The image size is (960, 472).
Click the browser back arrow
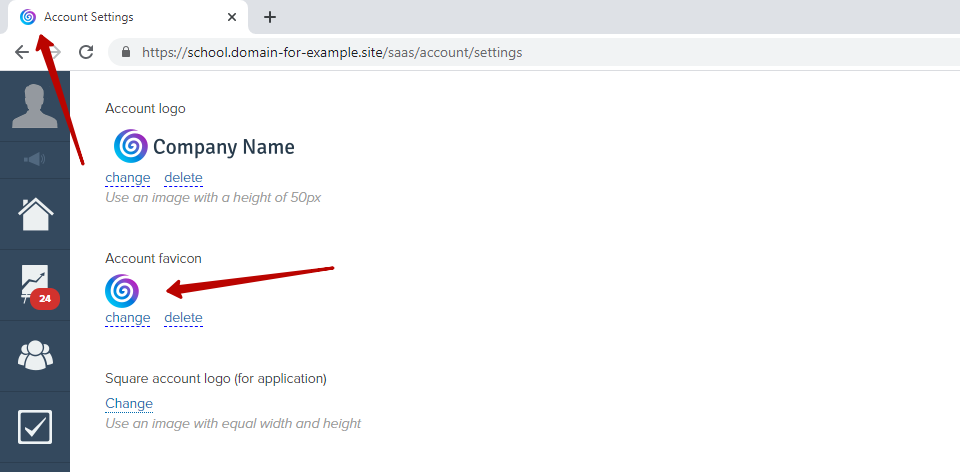[21, 52]
